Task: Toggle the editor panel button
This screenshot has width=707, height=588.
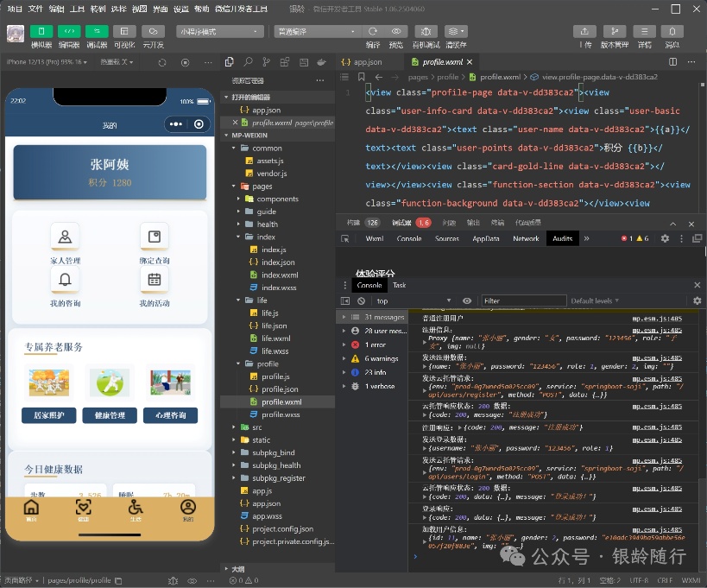Action: [x=69, y=31]
